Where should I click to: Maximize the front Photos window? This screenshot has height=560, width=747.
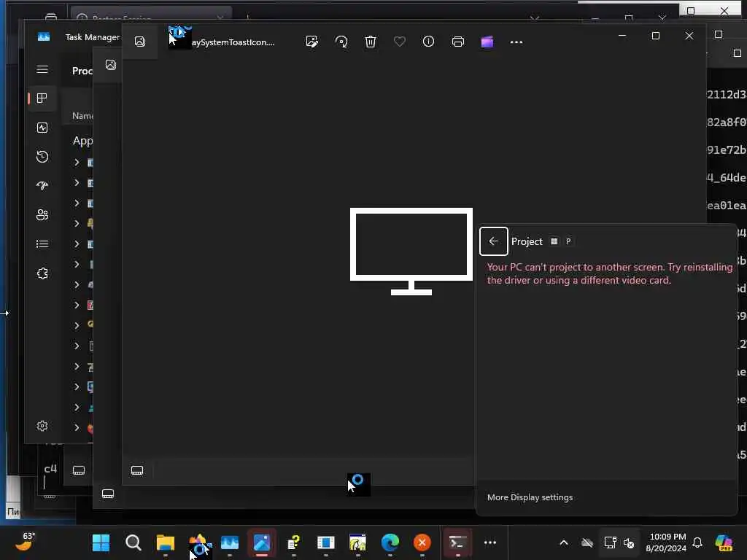[x=656, y=36]
